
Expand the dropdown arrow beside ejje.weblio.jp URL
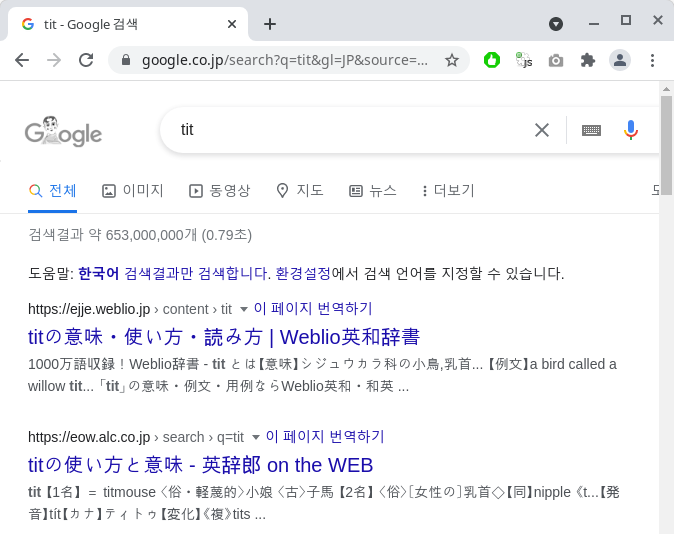click(244, 309)
